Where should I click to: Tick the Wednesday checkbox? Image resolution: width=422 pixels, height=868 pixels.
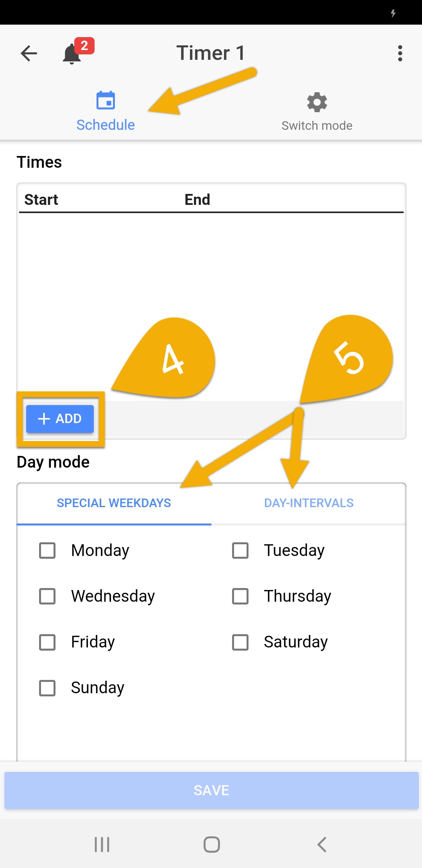[47, 596]
